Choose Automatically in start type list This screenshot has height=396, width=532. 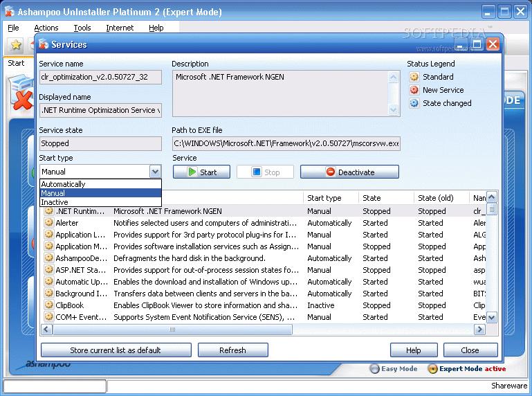(x=100, y=184)
